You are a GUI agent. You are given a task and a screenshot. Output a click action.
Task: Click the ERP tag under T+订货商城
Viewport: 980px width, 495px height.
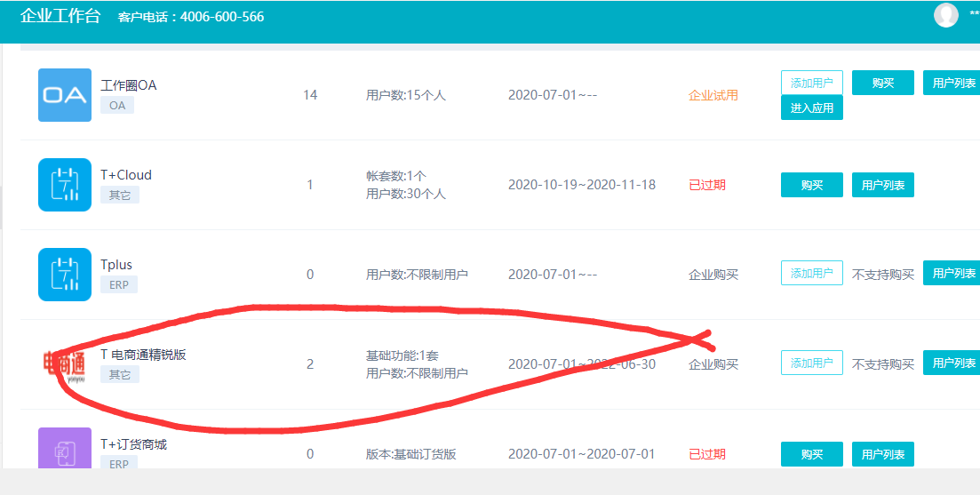pyautogui.click(x=119, y=464)
